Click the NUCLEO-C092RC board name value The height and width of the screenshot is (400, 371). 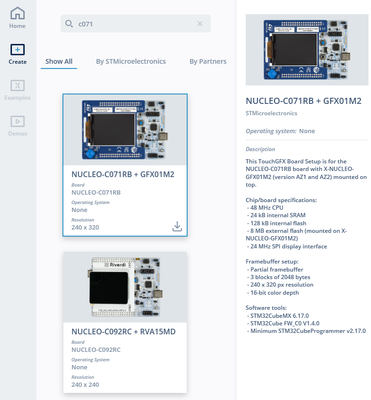(x=96, y=350)
